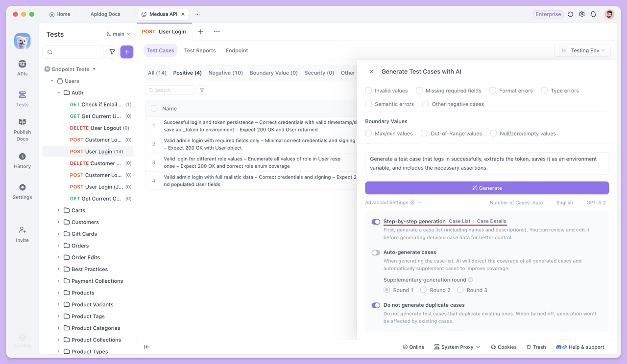Switch to the Negative (10) tab
The height and width of the screenshot is (364, 627).
[225, 73]
